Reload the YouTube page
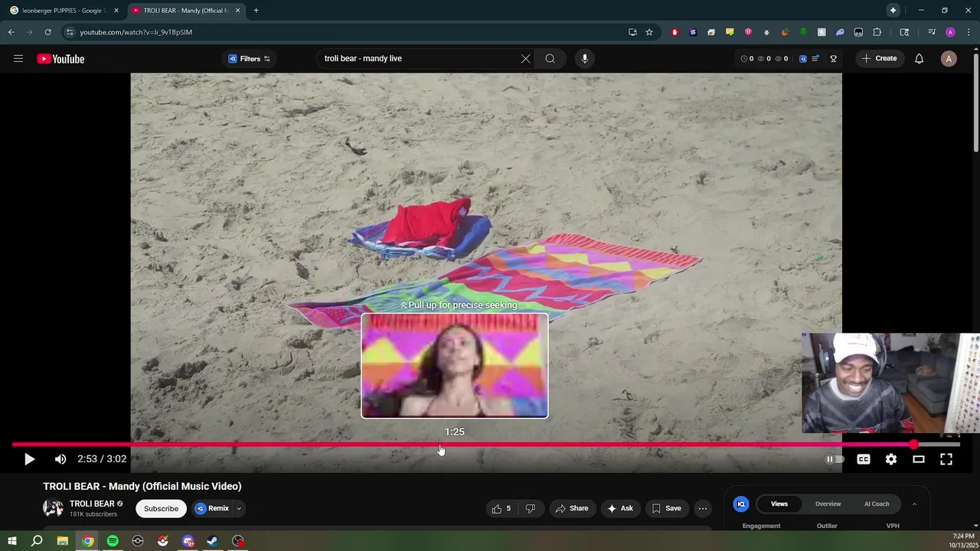Image resolution: width=980 pixels, height=551 pixels. [47, 32]
